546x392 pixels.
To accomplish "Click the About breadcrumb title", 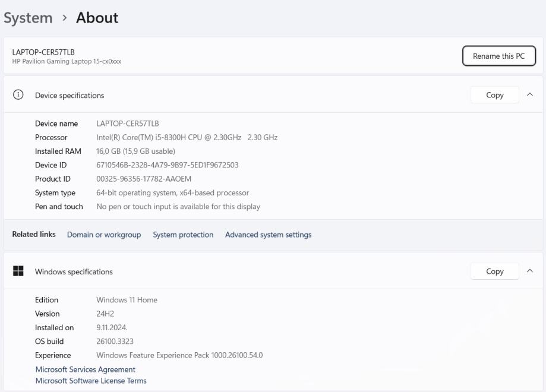I will 97,17.
